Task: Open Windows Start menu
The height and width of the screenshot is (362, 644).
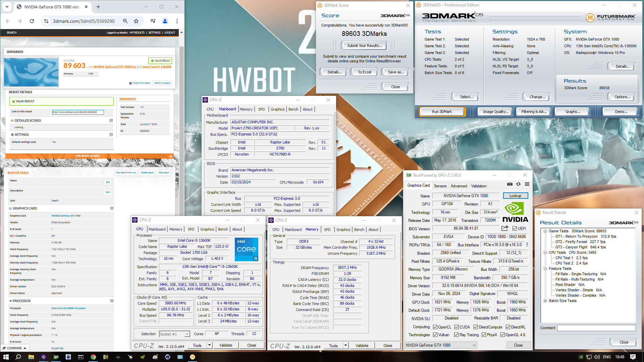Action: point(6,357)
